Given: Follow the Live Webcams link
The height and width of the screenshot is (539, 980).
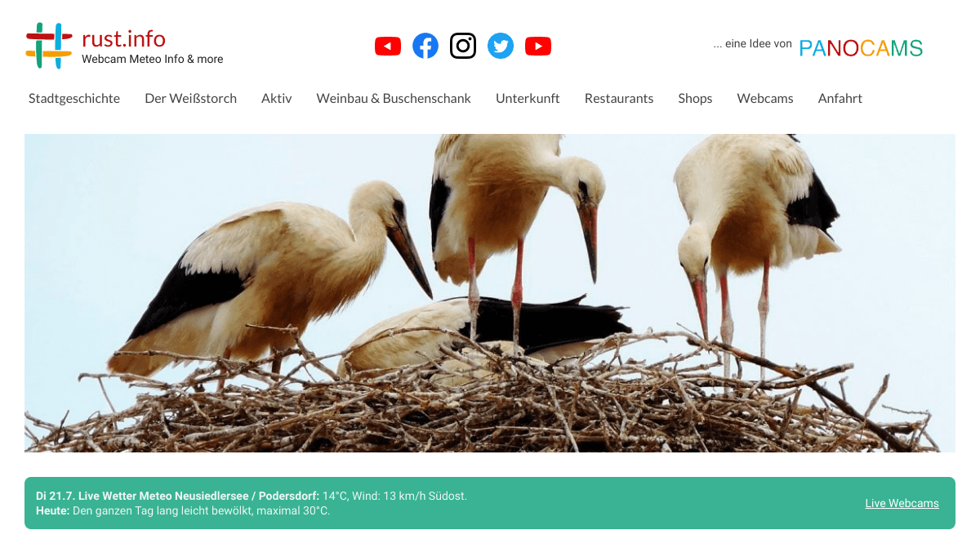Looking at the screenshot, I should pyautogui.click(x=902, y=503).
